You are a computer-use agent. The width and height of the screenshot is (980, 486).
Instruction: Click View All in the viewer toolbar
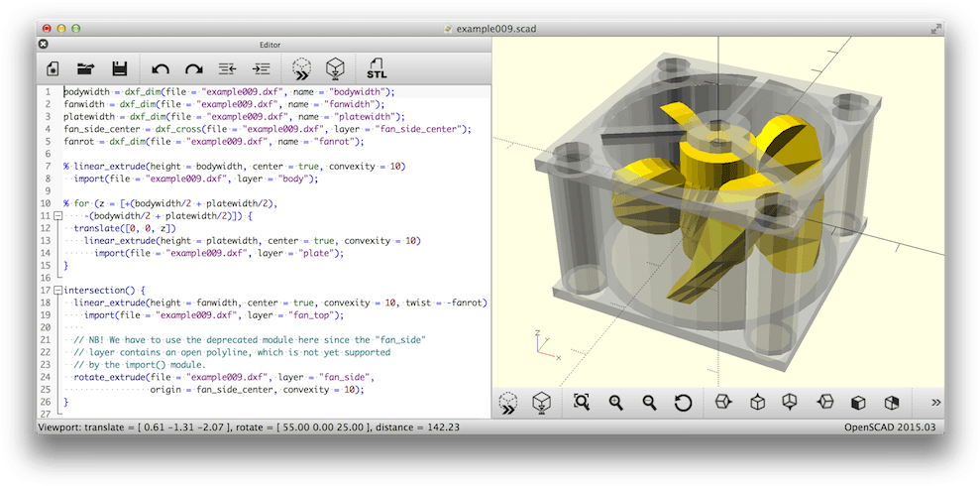[582, 402]
